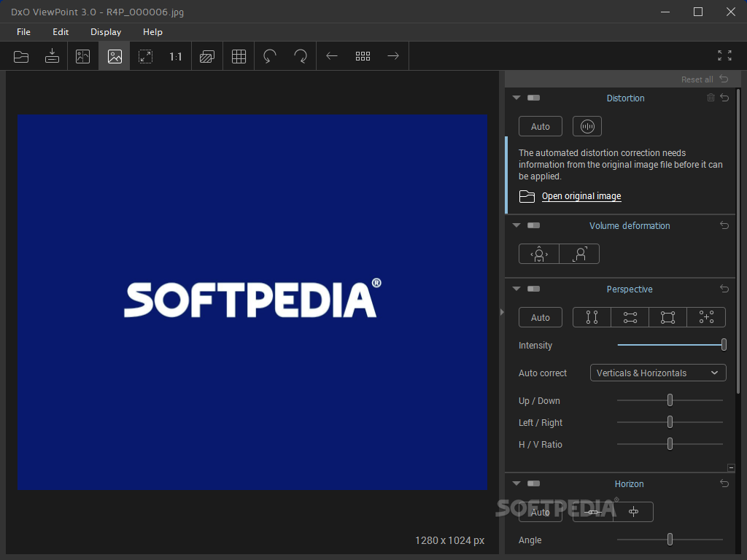Click the Angle slider handle
The image size is (747, 560).
pos(670,540)
